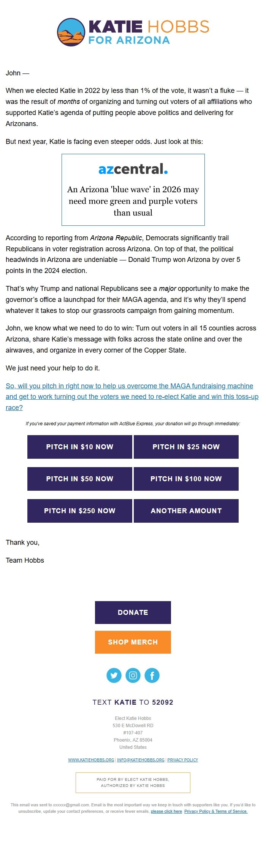Select the PITCH IN $100 NOW option

click(x=186, y=479)
